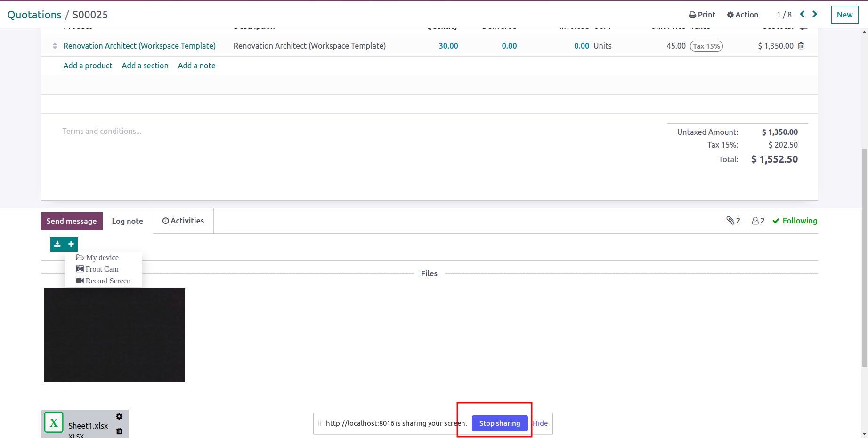Screen dimensions: 868x438
Task: Select the Renovation Architect description cell
Action: [309, 46]
